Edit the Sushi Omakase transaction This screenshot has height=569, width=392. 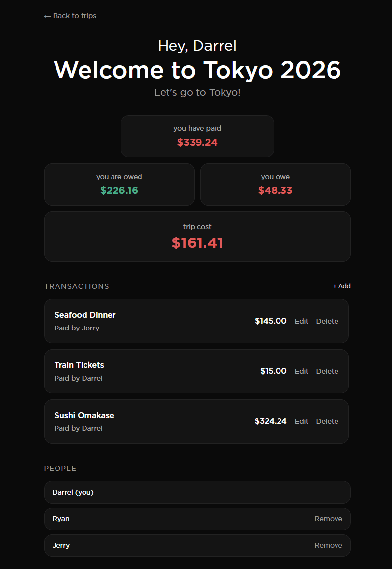pos(301,421)
